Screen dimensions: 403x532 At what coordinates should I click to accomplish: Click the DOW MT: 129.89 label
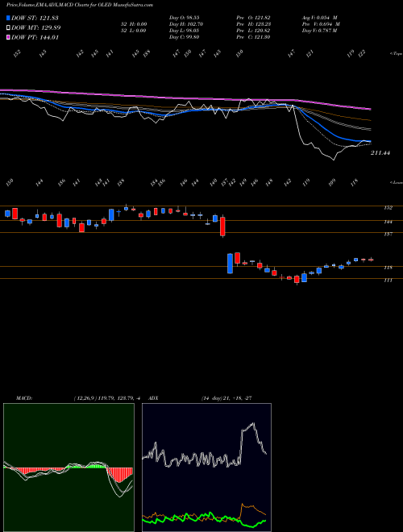[36, 28]
